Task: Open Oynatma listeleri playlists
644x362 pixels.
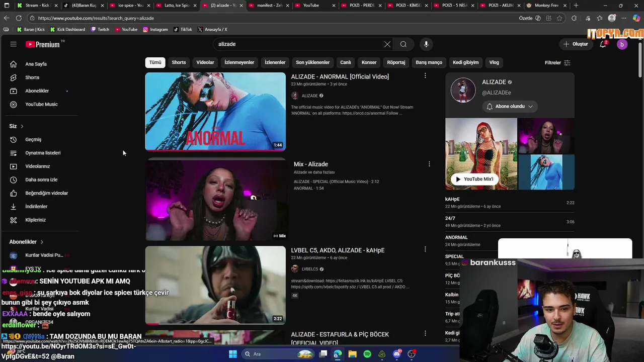Action: pyautogui.click(x=43, y=153)
